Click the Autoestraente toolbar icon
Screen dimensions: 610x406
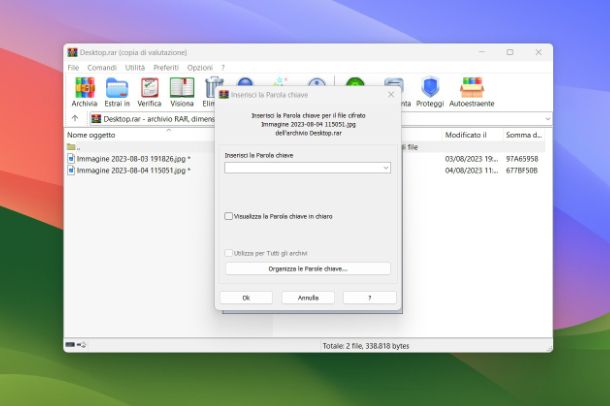(472, 92)
